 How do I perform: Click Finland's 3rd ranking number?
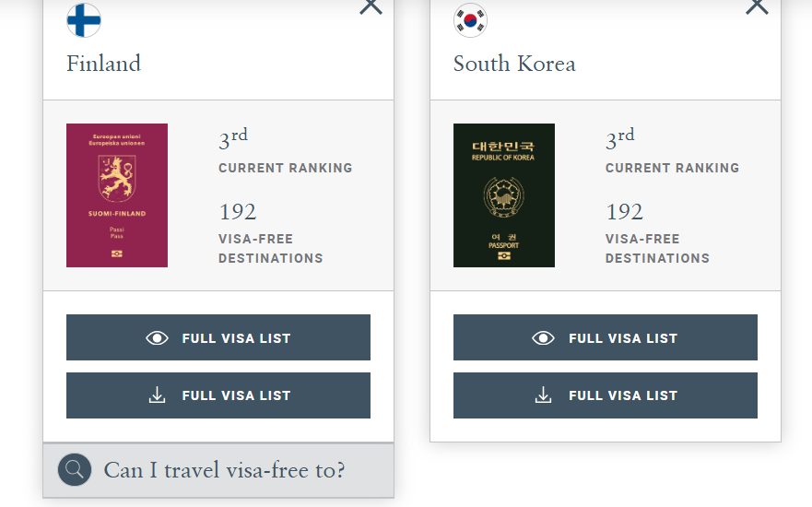(233, 139)
